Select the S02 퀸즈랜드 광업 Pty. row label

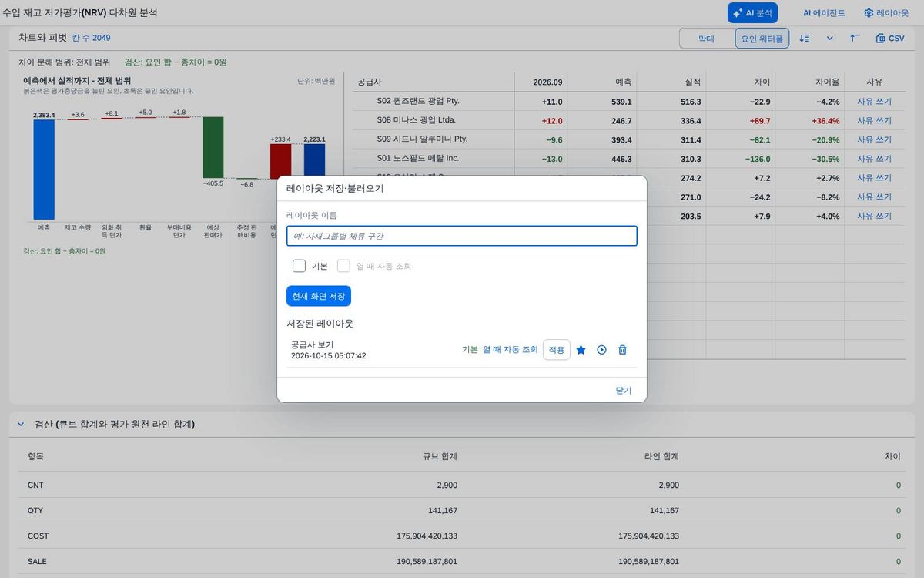pos(418,101)
